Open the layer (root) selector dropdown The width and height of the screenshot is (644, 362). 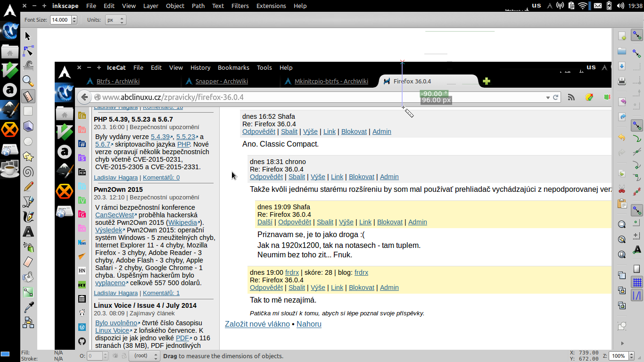[x=145, y=356]
